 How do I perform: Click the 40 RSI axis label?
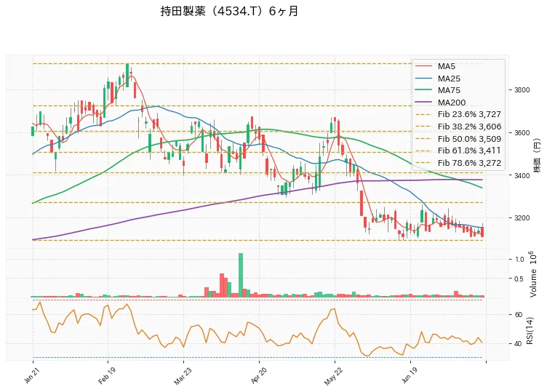coord(519,344)
